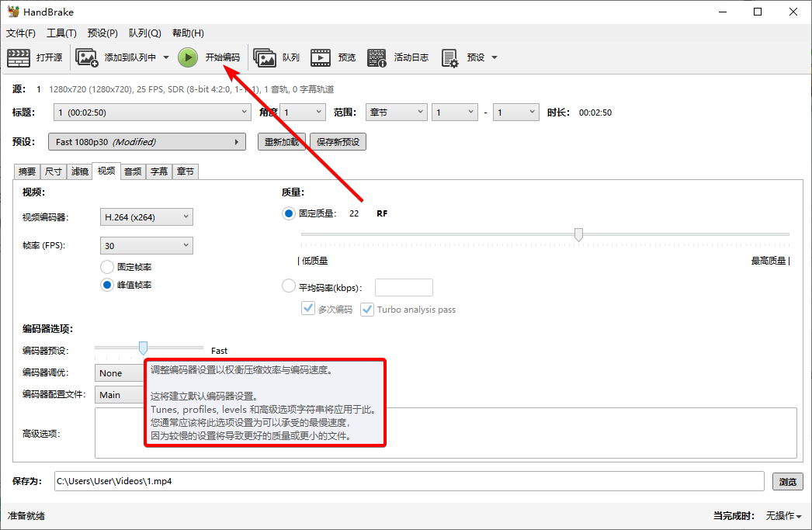Uncheck the 多次编码 checkbox
The image size is (812, 530).
click(x=308, y=308)
